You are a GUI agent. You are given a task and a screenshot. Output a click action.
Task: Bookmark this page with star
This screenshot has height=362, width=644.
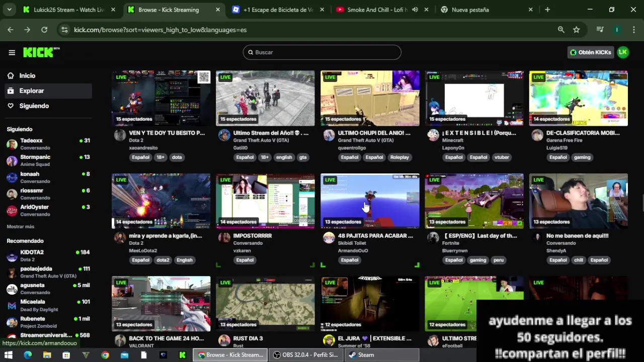click(577, 30)
